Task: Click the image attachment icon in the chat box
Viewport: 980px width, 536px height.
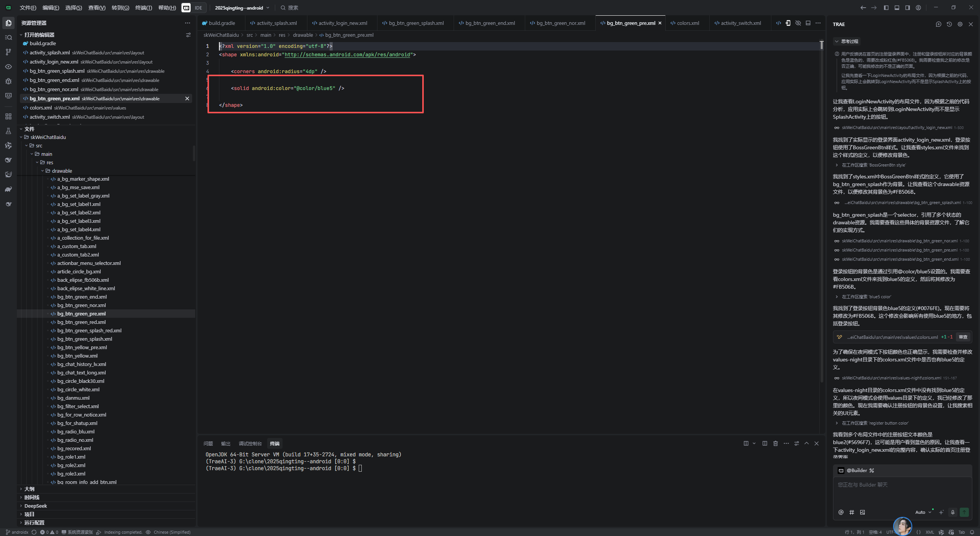Action: click(x=862, y=512)
